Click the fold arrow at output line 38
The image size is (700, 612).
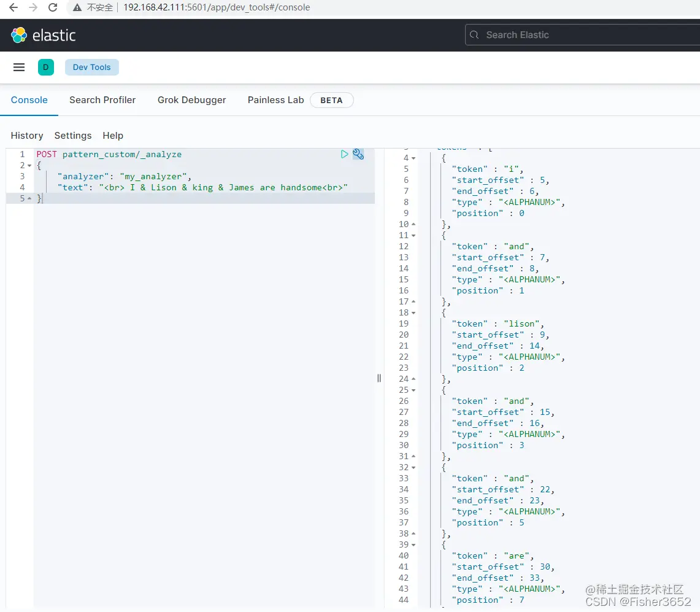tap(413, 533)
